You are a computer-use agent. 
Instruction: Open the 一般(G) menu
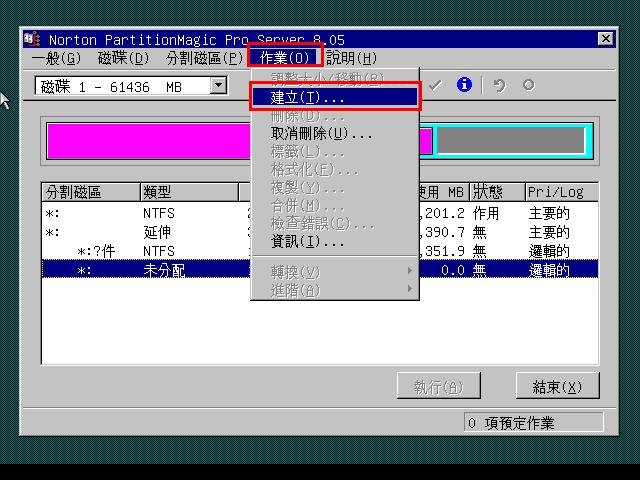tap(56, 58)
